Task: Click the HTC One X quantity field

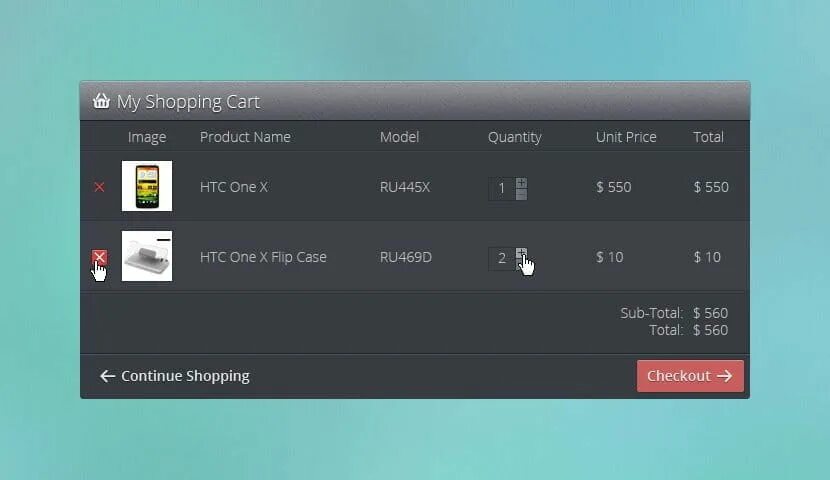Action: 501,188
